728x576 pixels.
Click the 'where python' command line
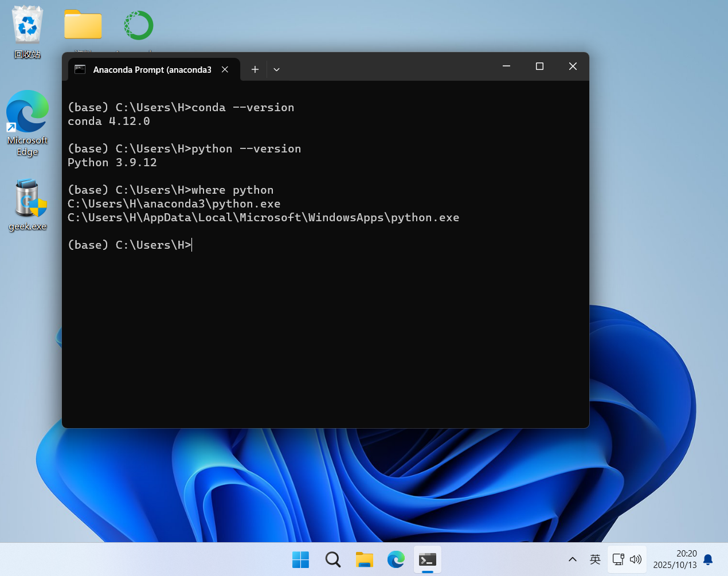[171, 190]
